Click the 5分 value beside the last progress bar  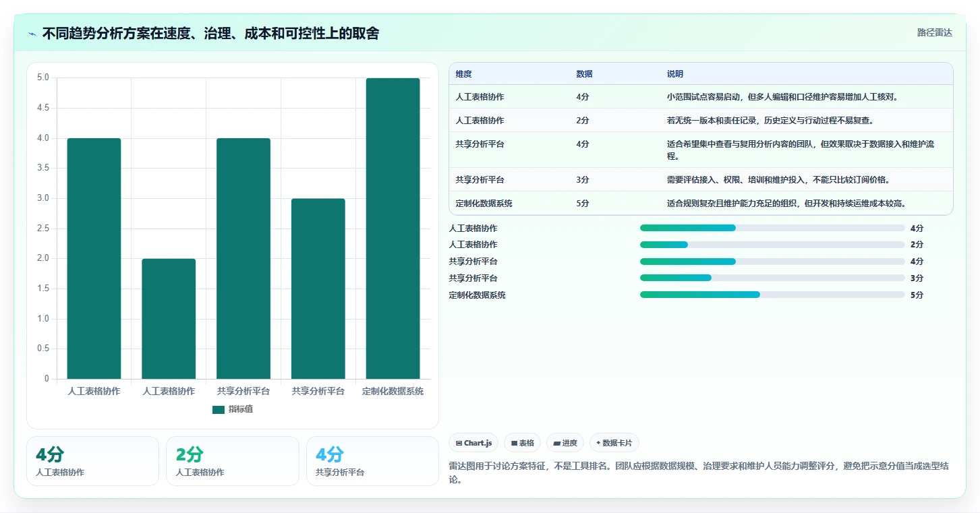[917, 295]
